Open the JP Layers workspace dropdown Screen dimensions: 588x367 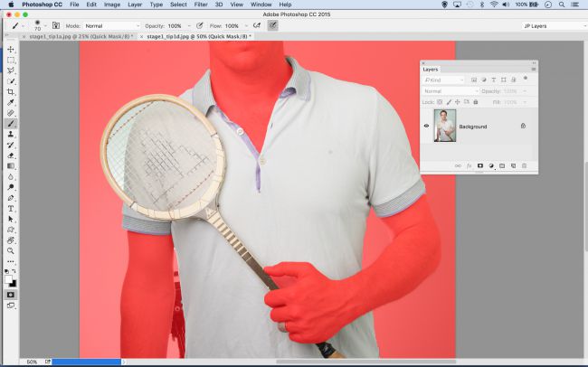click(554, 26)
